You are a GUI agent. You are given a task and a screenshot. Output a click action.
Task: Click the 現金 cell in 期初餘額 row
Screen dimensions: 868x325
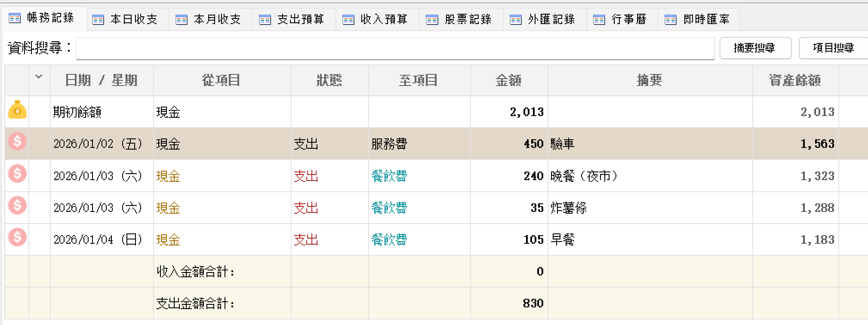[222, 112]
